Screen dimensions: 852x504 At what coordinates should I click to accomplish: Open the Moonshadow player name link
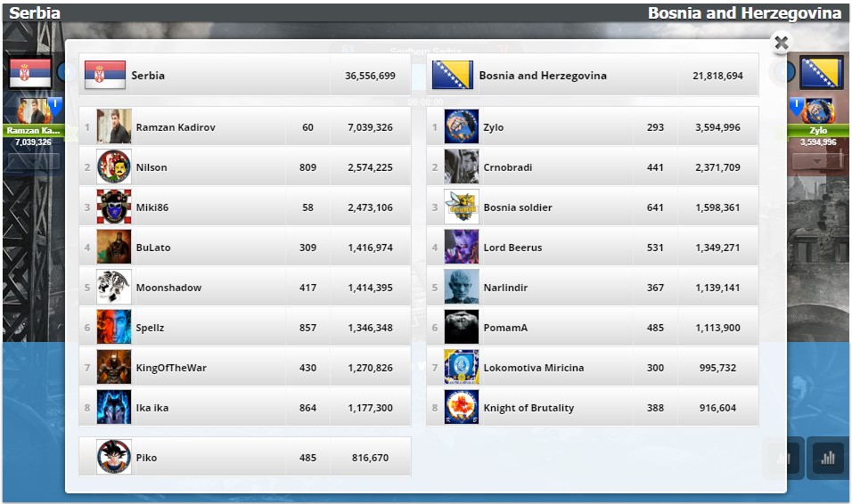pyautogui.click(x=168, y=288)
